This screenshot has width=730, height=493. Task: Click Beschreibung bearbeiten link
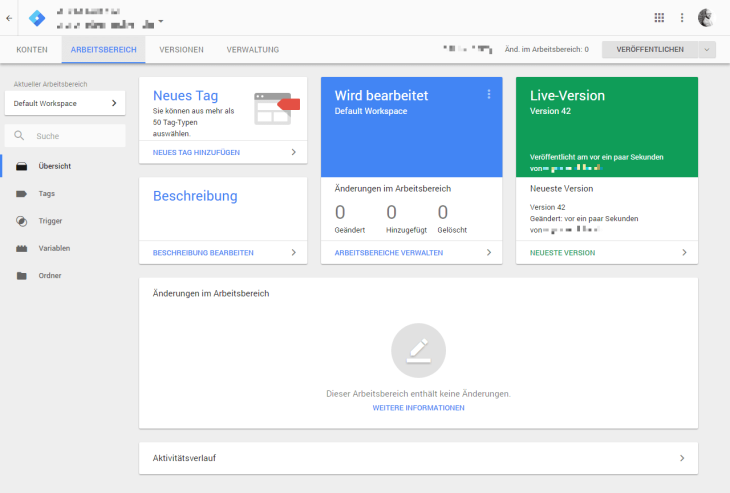pyautogui.click(x=203, y=253)
